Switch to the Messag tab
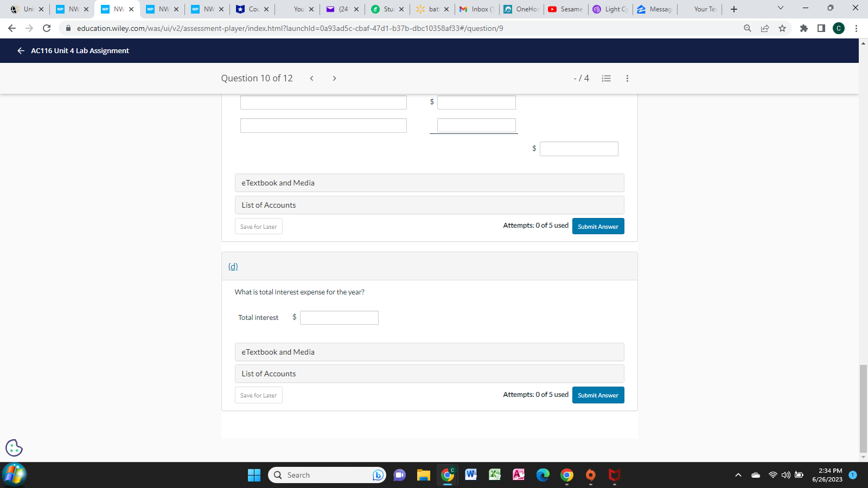The width and height of the screenshot is (868, 488). [655, 9]
